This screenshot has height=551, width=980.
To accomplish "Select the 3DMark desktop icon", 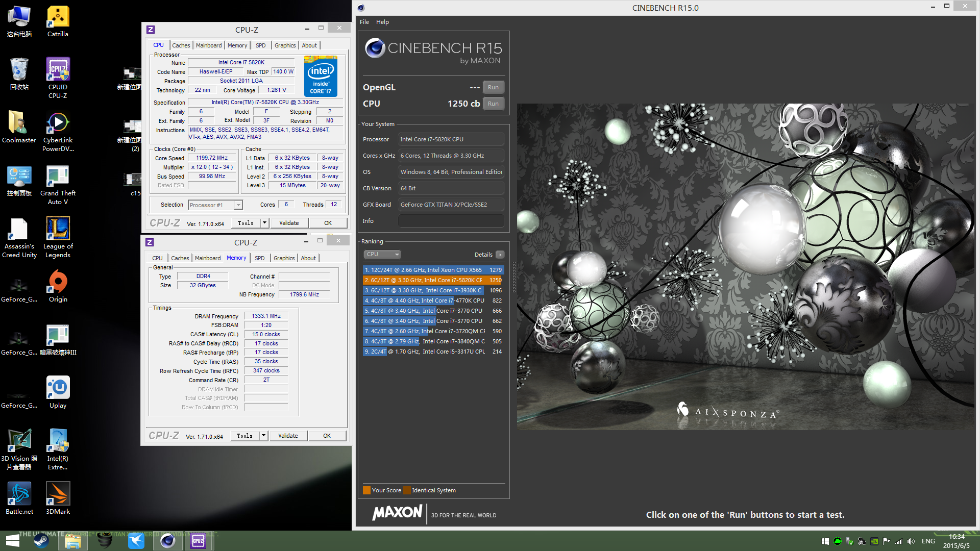I will click(x=58, y=499).
